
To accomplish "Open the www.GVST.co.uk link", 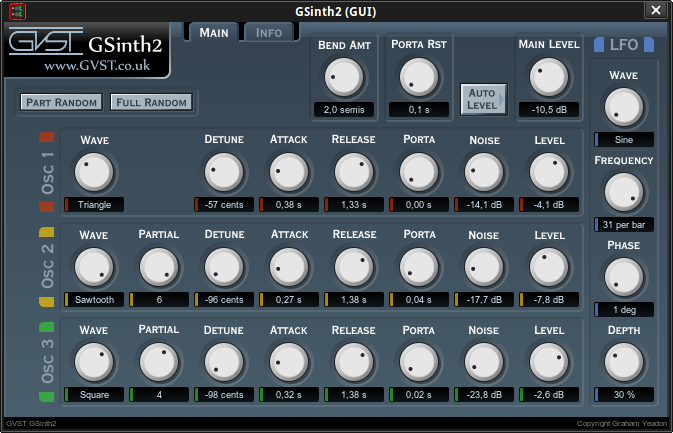I will (x=97, y=65).
